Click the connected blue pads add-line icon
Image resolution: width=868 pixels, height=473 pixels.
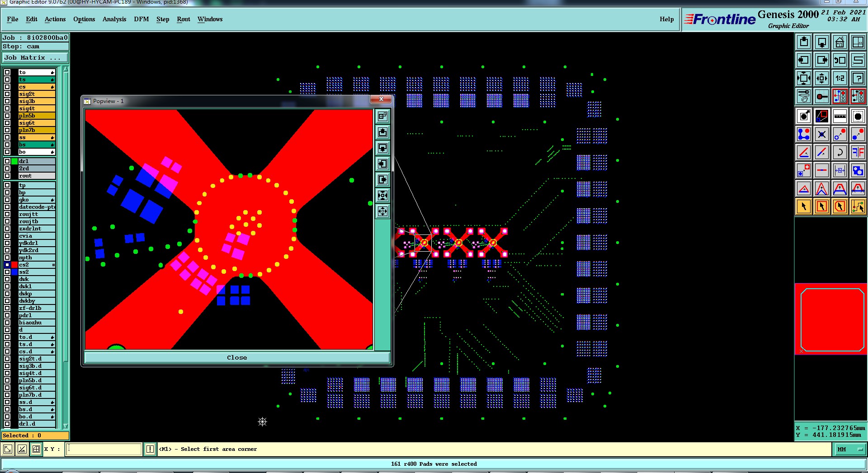click(x=804, y=134)
